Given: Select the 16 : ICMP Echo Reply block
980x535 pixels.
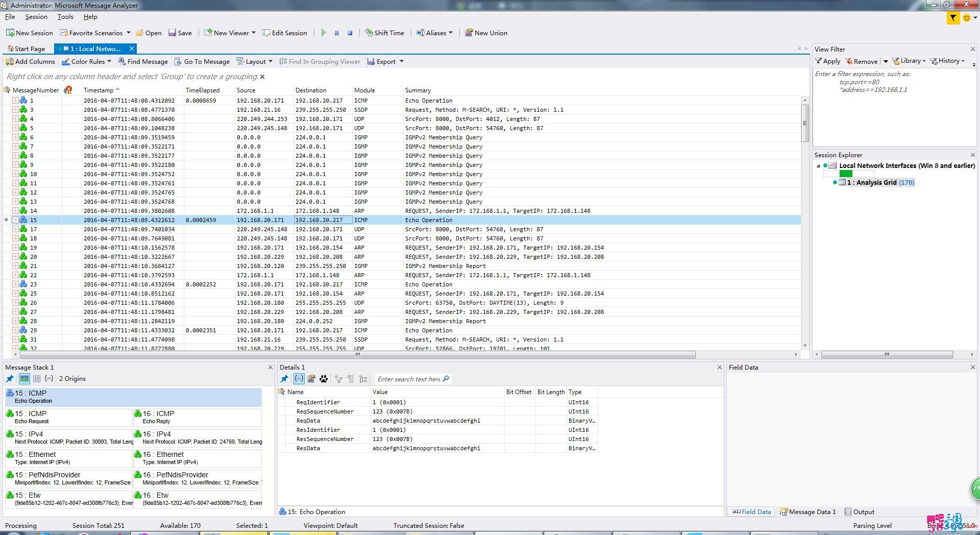Looking at the screenshot, I should point(197,417).
